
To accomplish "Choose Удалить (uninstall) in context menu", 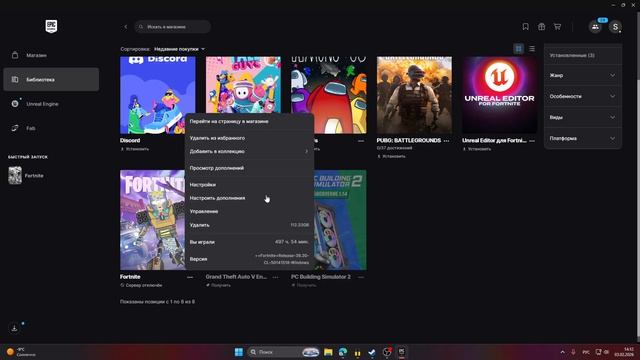I will (x=249, y=225).
